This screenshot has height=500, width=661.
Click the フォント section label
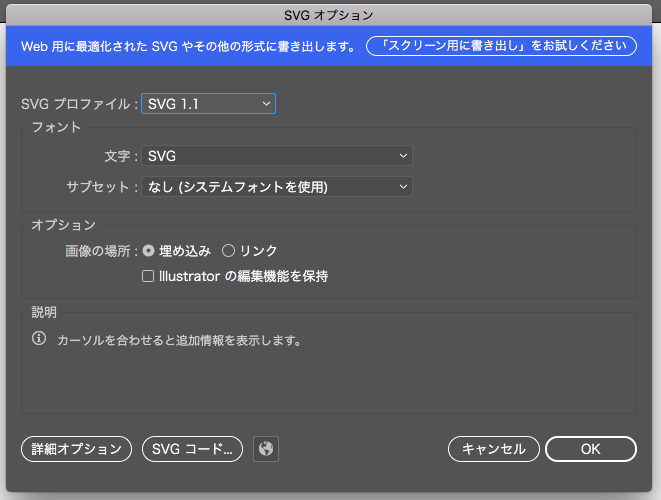[56, 127]
